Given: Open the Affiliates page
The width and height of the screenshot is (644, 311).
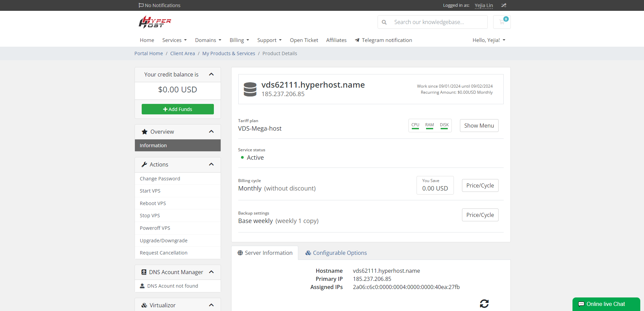Looking at the screenshot, I should click(x=336, y=40).
